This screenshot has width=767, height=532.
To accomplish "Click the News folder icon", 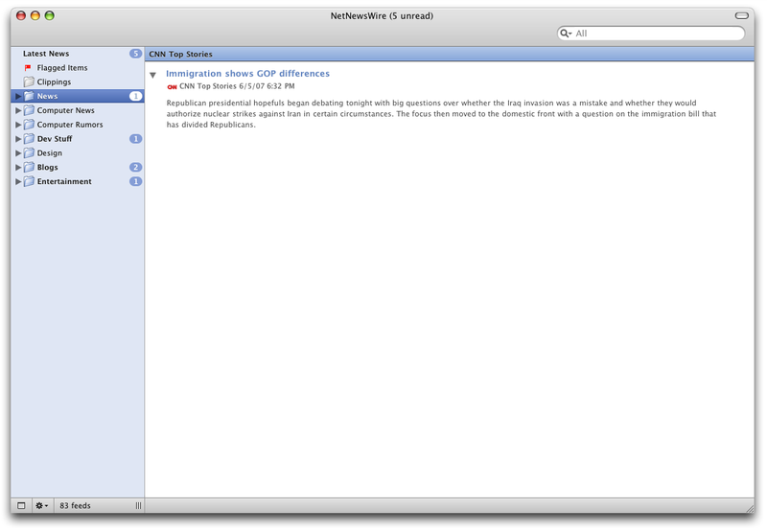I will click(x=30, y=96).
